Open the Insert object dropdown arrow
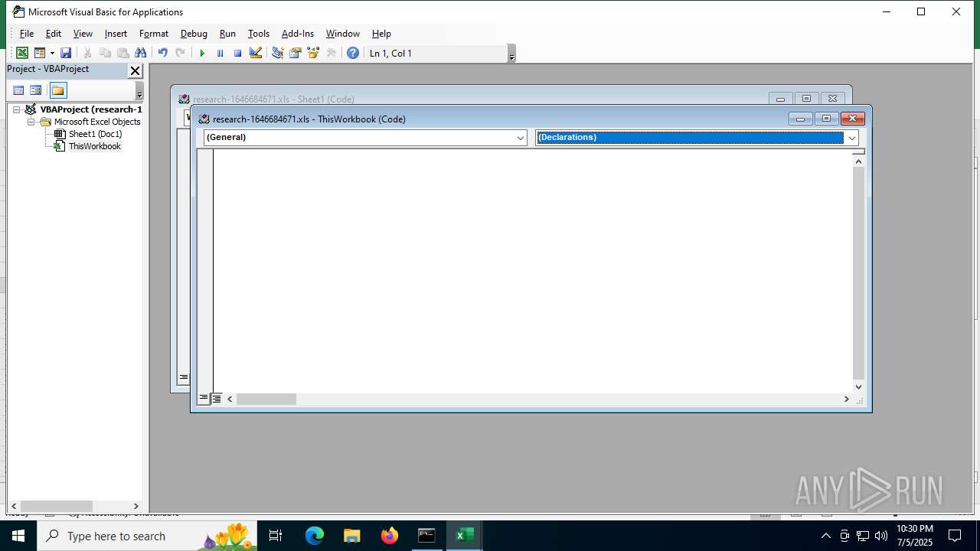Viewport: 980px width, 551px height. pos(52,53)
